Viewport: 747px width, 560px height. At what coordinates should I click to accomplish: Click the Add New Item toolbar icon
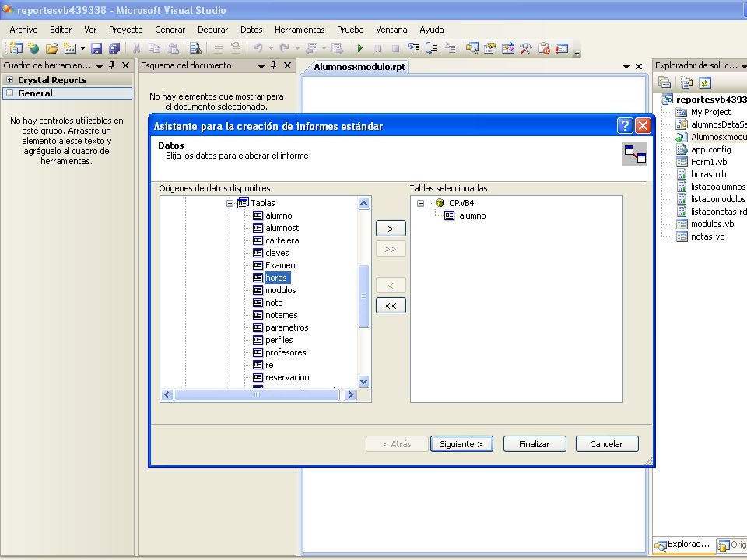coord(69,48)
